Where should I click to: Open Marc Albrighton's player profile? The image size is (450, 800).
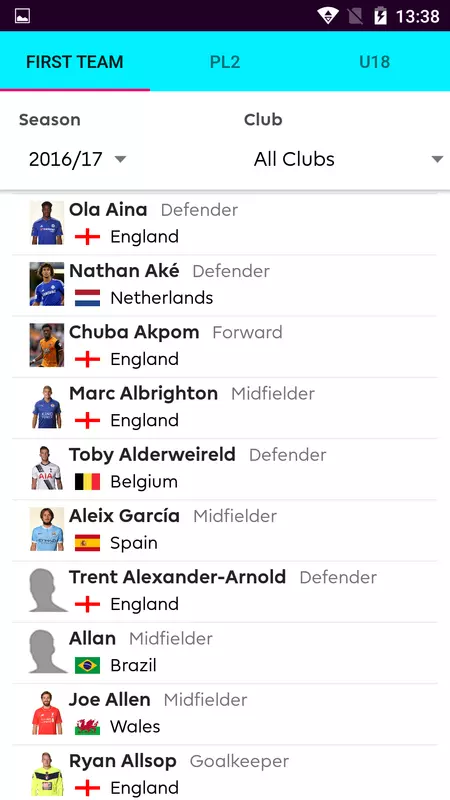[x=224, y=408]
